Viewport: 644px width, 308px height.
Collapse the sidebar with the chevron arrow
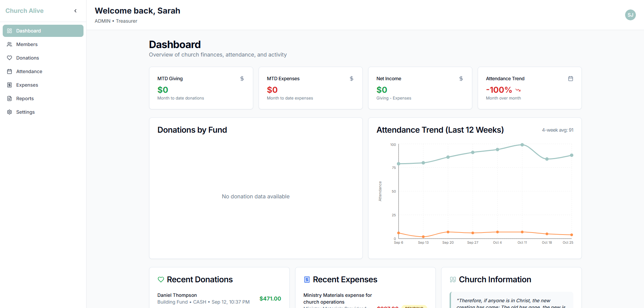tap(75, 10)
